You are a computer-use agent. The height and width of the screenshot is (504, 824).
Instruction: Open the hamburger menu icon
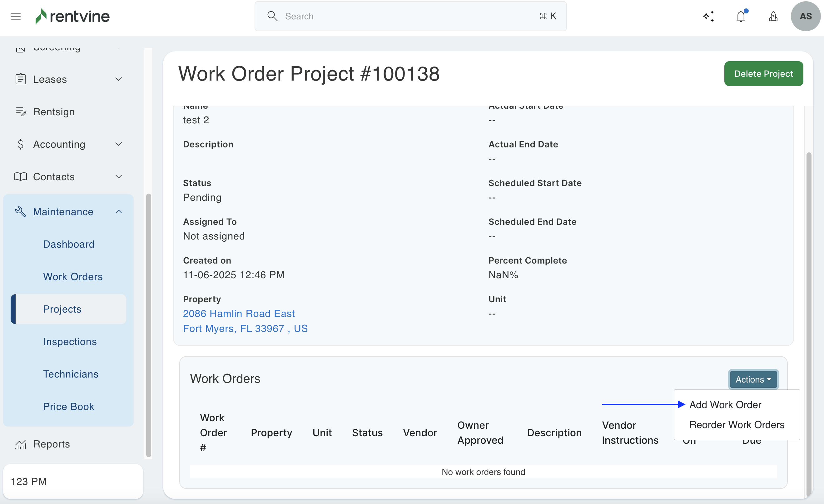click(16, 16)
